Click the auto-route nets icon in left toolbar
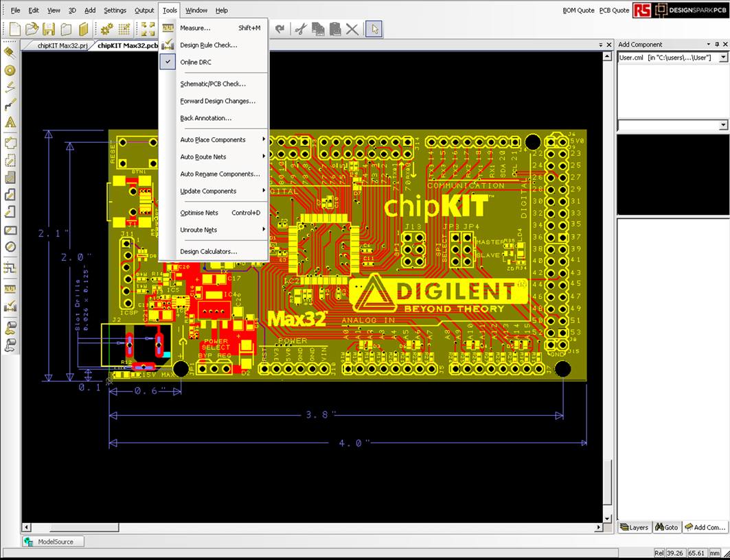 (x=10, y=268)
